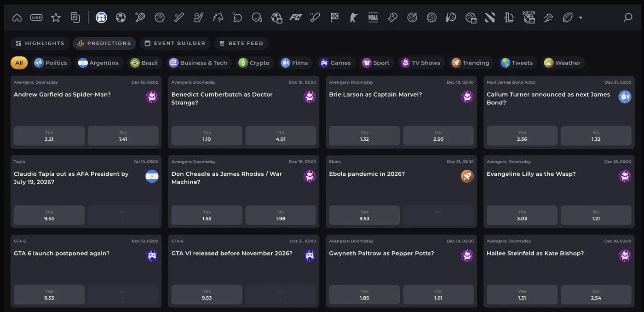Filter predictions by TV Shows
Viewport: 644px width, 312px height.
(x=421, y=63)
